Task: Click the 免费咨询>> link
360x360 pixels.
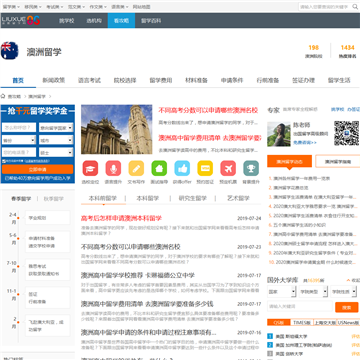Action: [x=305, y=142]
